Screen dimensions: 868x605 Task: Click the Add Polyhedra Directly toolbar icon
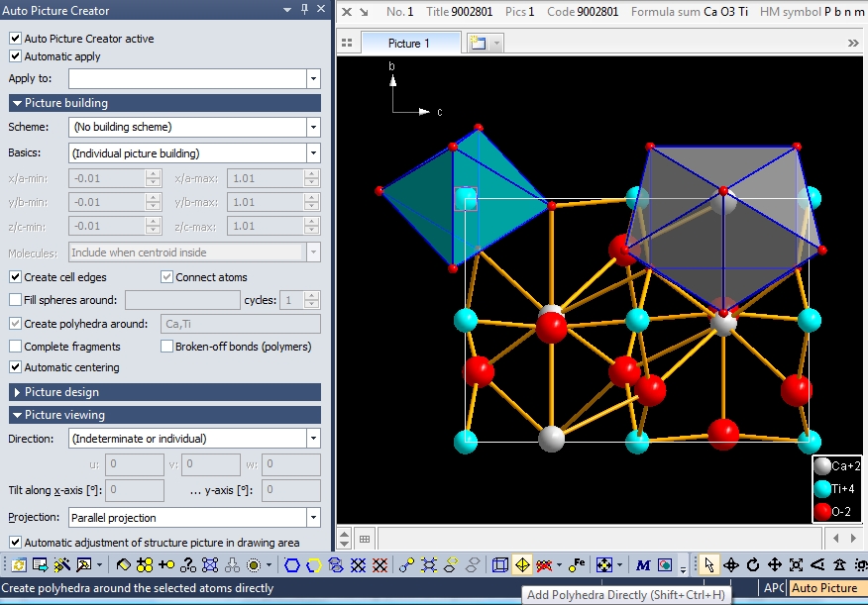click(x=522, y=565)
